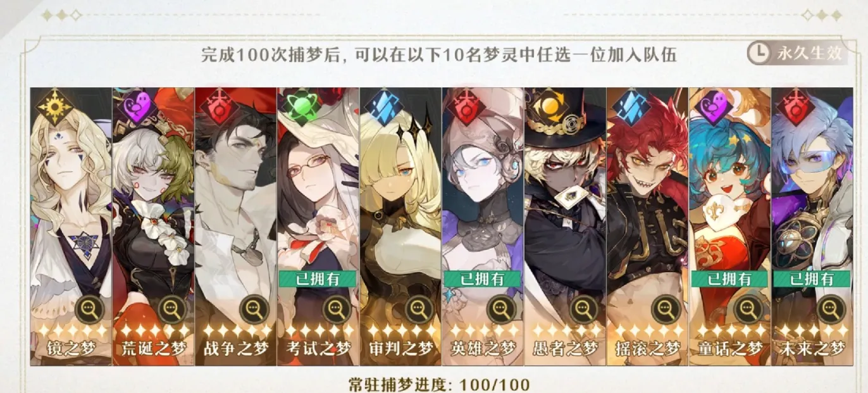Open magnifier details for 镜之梦

[90, 309]
